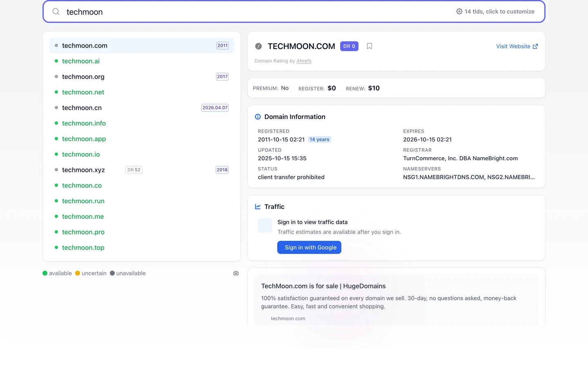Select techmoon.ai in the results list
The image size is (588, 368).
[142, 61]
